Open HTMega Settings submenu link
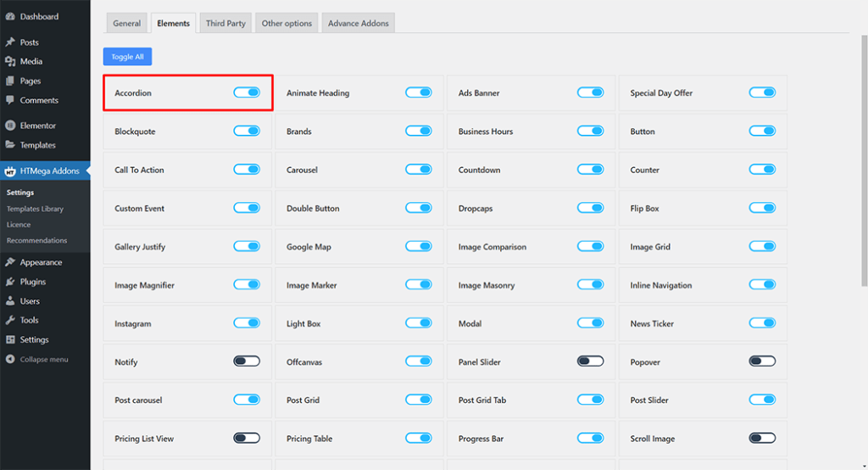 (20, 193)
